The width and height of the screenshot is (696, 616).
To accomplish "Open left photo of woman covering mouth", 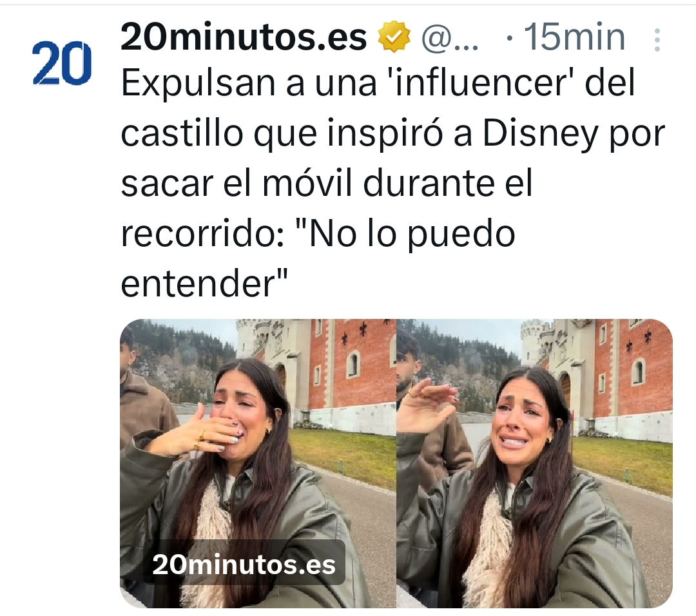I will (257, 463).
